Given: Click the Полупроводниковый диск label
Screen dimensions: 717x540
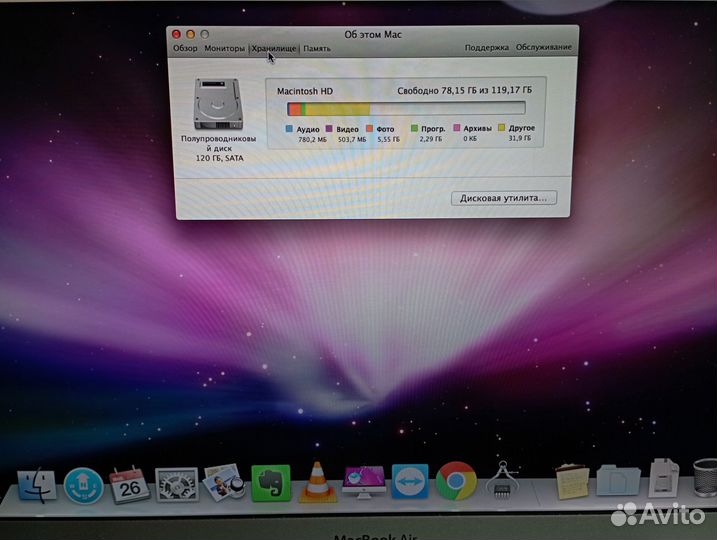Looking at the screenshot, I should tap(219, 143).
